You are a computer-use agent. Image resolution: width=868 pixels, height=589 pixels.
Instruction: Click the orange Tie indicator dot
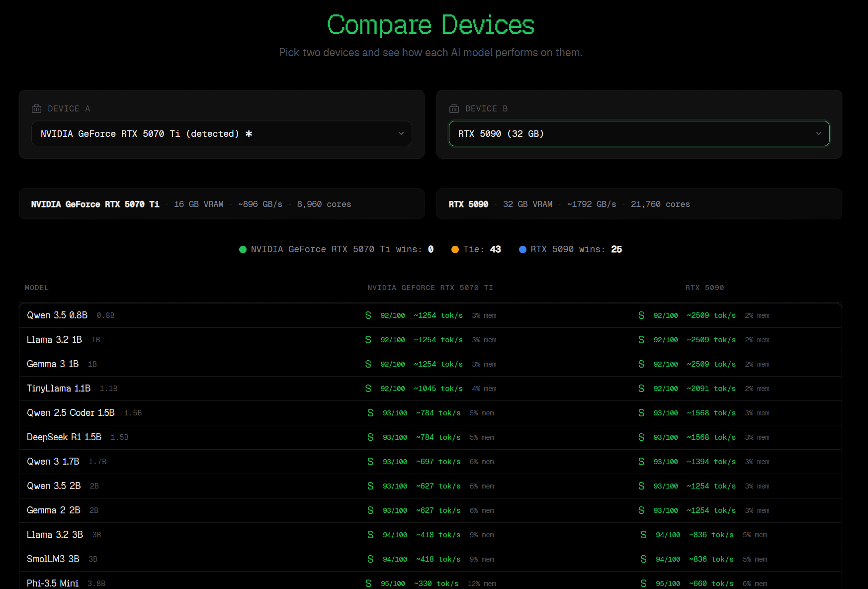pos(455,250)
